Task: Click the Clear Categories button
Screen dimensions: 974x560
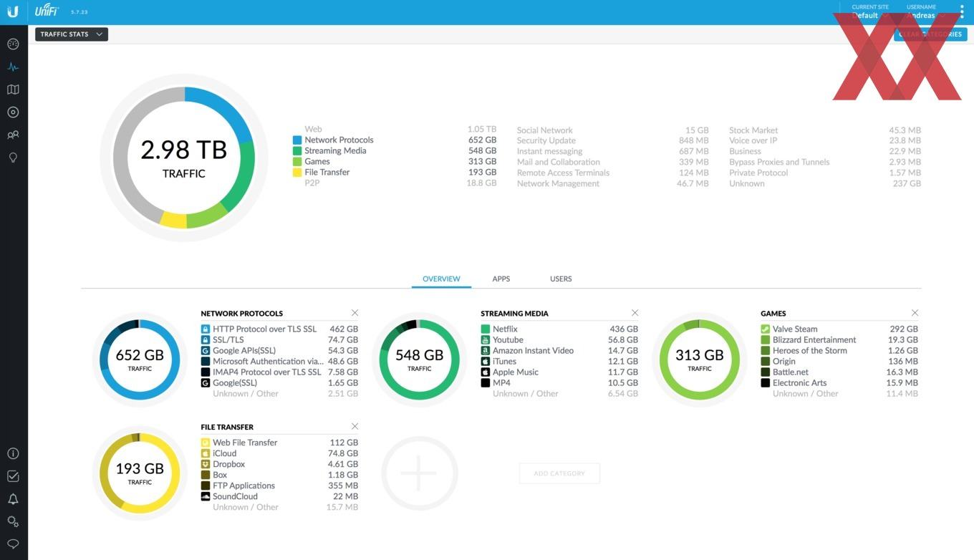Action: tap(930, 34)
